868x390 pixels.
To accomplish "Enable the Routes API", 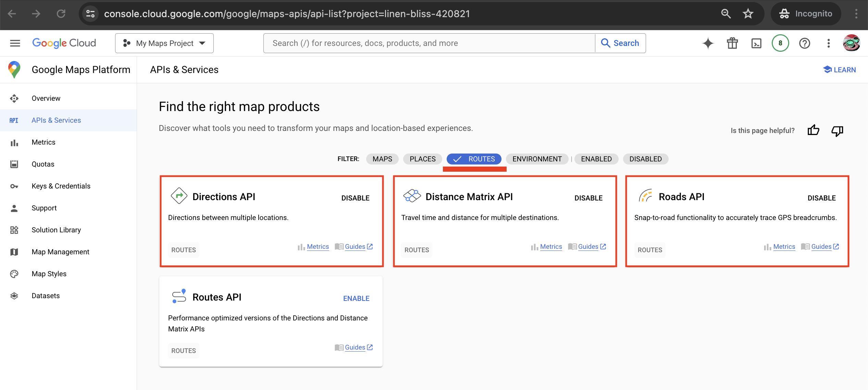I will click(x=356, y=298).
